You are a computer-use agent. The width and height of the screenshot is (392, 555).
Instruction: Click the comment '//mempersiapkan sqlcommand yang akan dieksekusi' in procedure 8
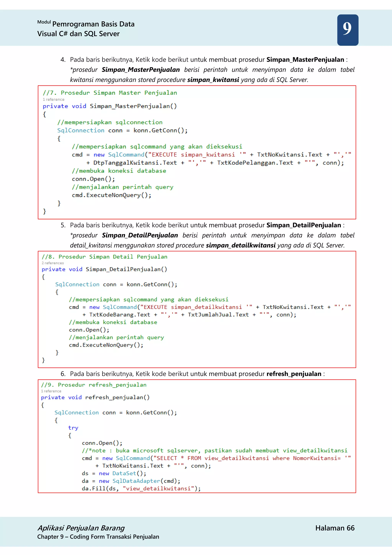click(x=149, y=300)
